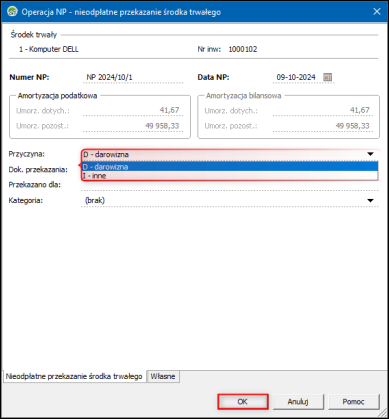
Task: Click the Numer NP input field
Action: pyautogui.click(x=133, y=77)
